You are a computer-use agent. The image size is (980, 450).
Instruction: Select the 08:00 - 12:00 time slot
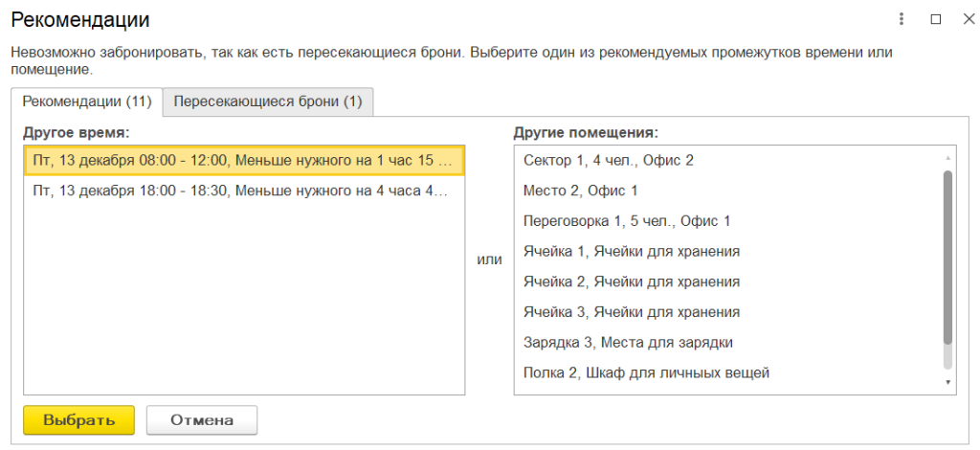[x=243, y=161]
